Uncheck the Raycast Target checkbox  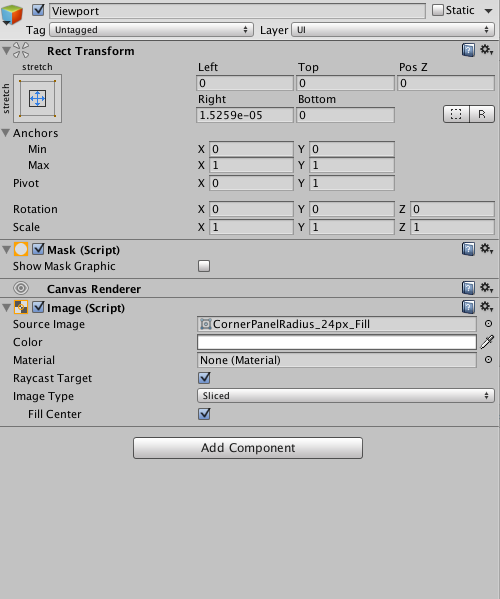(x=204, y=378)
